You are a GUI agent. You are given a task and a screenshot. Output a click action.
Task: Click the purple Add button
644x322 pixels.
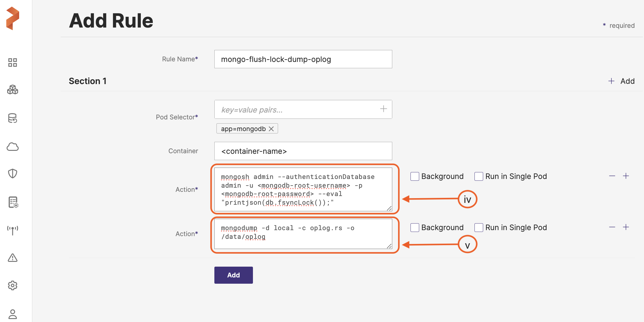click(233, 275)
